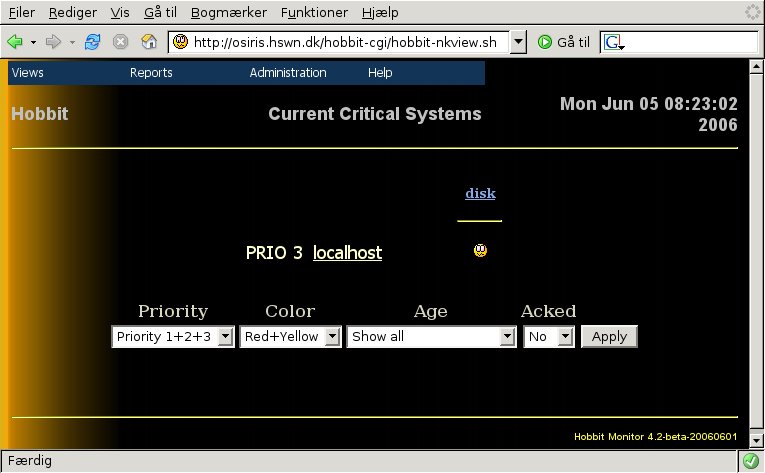The image size is (765, 473).
Task: Open the Administration menu in Hobbit
Action: (288, 73)
